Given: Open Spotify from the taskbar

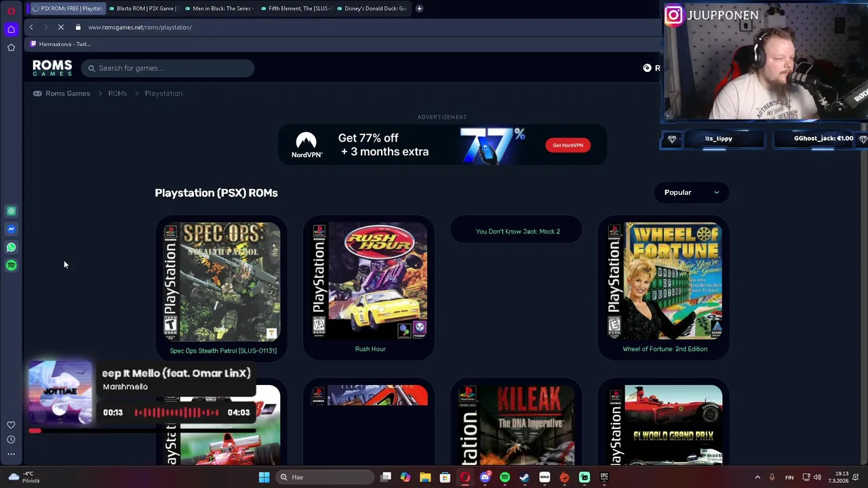Looking at the screenshot, I should 505,477.
